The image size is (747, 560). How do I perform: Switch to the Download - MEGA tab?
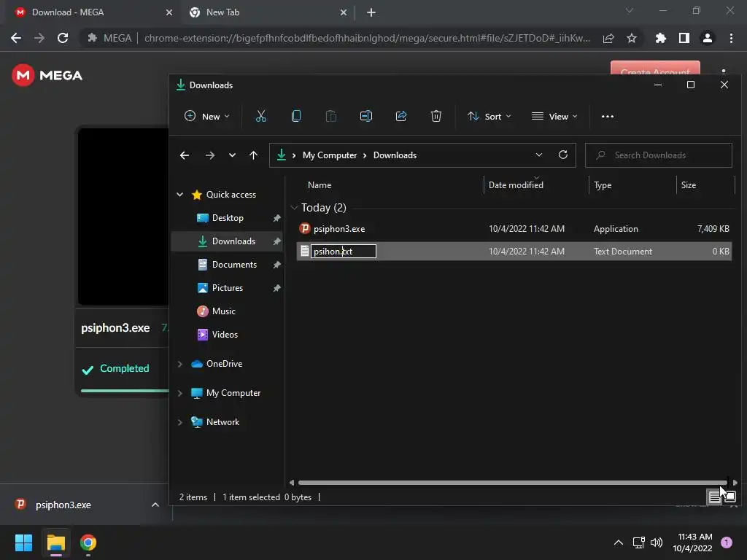tap(93, 12)
